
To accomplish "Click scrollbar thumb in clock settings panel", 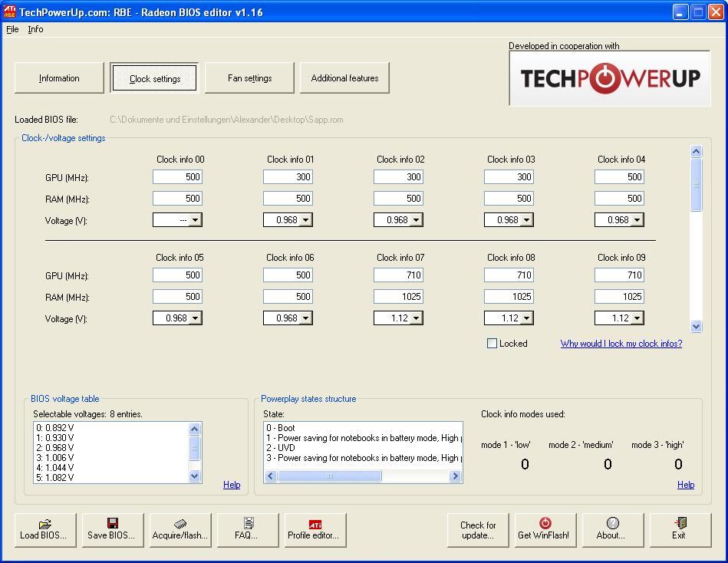I will point(696,184).
